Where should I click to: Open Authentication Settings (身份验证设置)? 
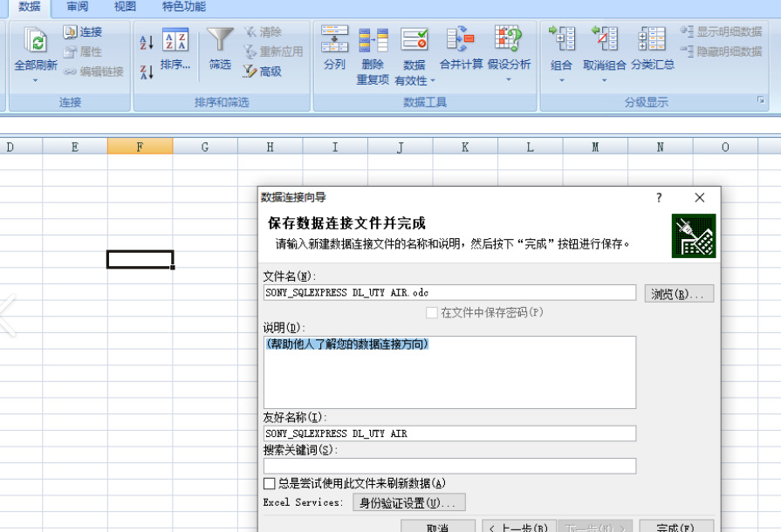(x=409, y=502)
